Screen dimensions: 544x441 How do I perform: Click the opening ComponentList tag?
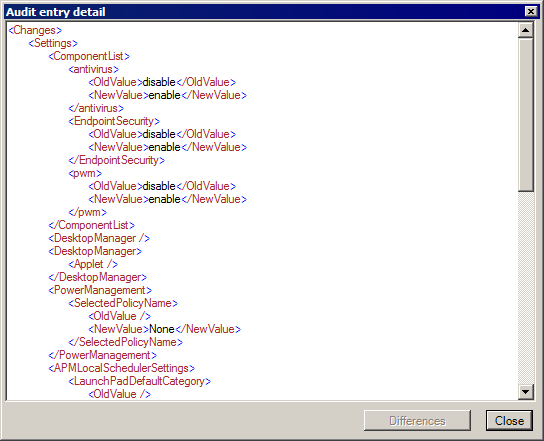[89, 56]
